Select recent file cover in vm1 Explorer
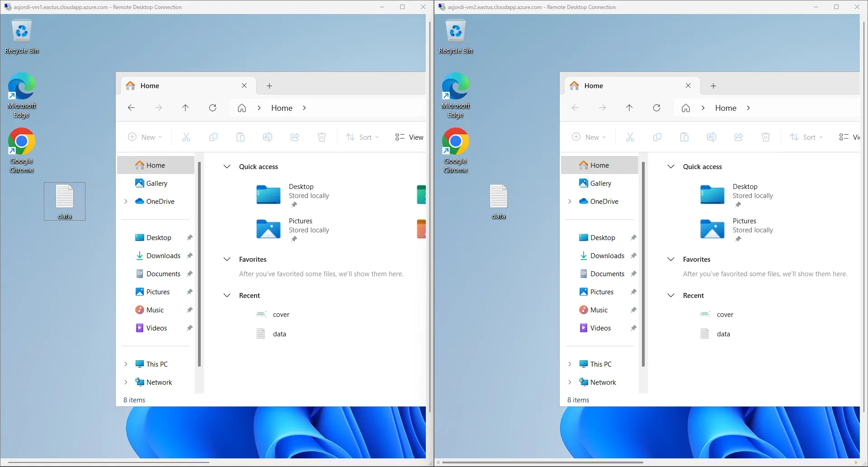This screenshot has height=467, width=868. pyautogui.click(x=273, y=314)
